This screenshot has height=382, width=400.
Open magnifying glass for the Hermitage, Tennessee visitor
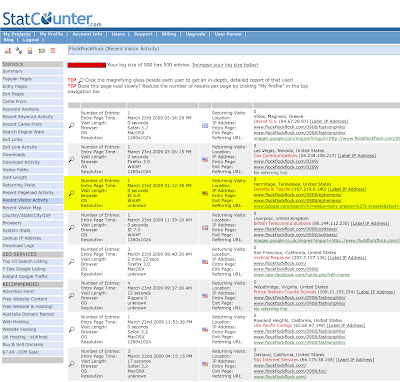coord(72,193)
